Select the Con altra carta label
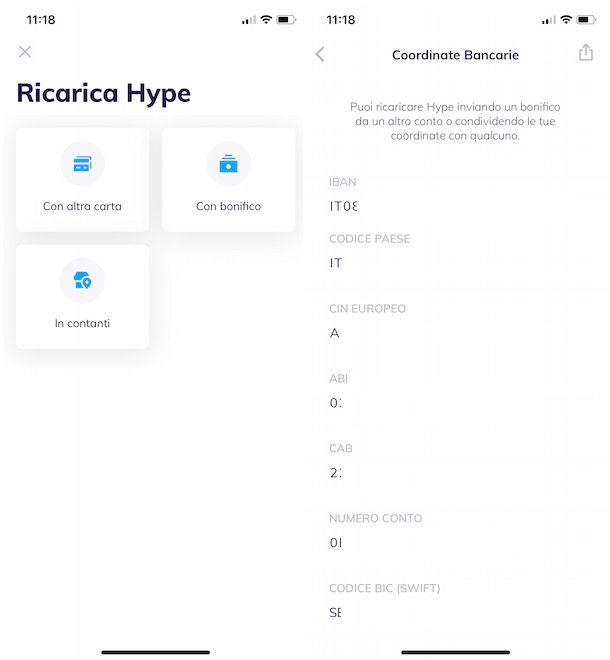The image size is (610, 660). [x=82, y=207]
